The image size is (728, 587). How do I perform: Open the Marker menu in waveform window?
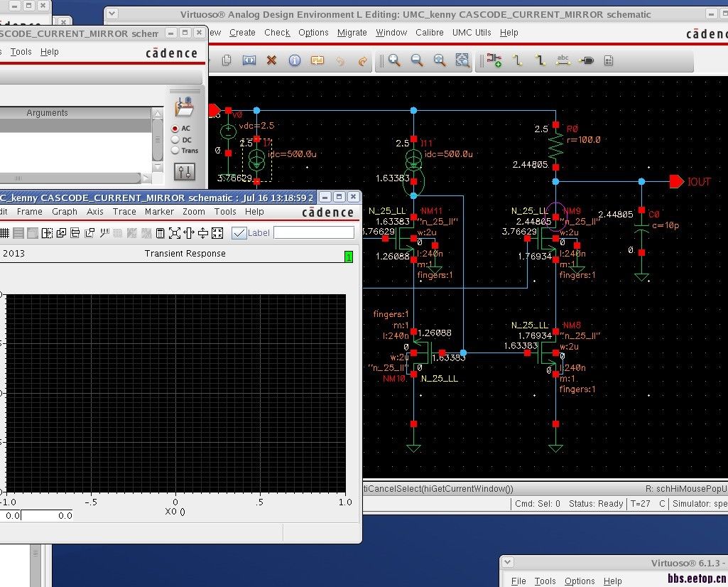pos(159,212)
